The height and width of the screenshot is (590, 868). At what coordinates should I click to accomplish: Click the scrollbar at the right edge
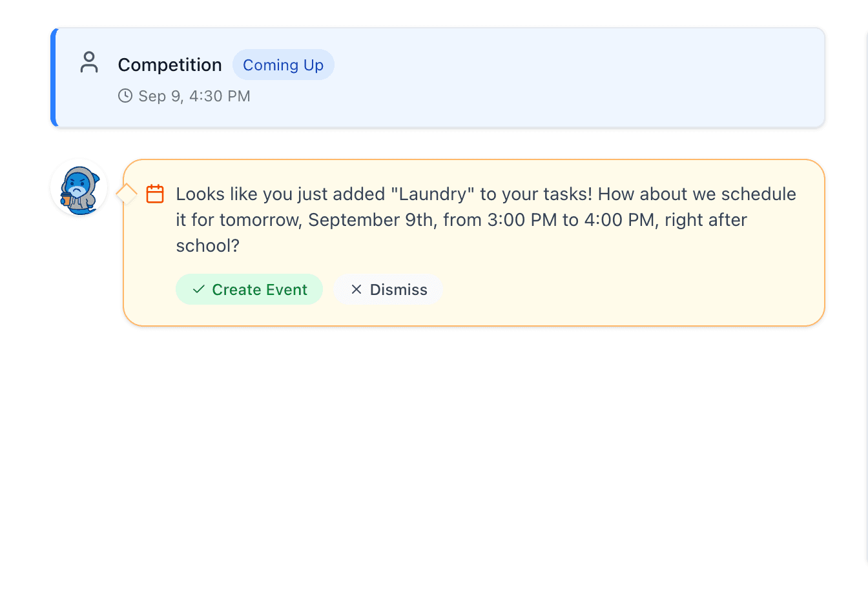pos(865,258)
